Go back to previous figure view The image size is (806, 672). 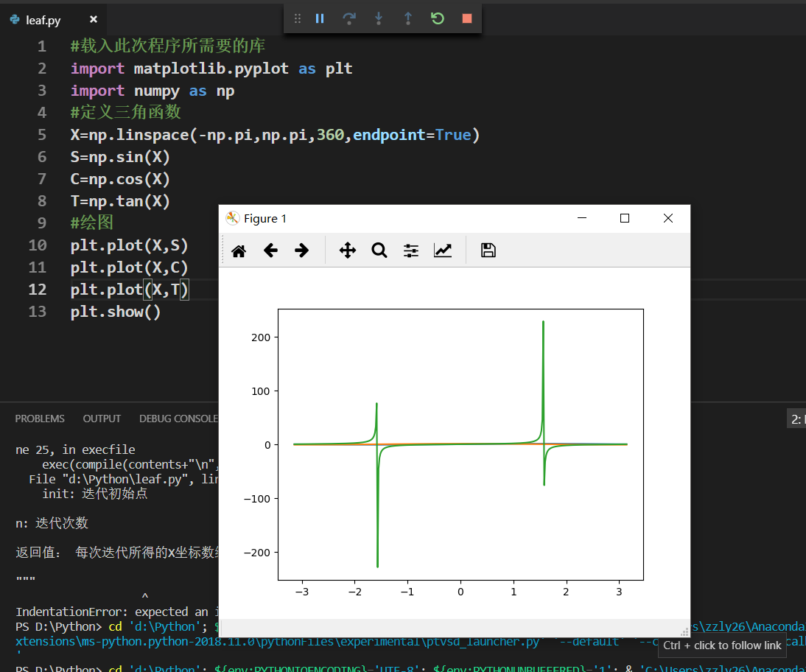pos(270,251)
